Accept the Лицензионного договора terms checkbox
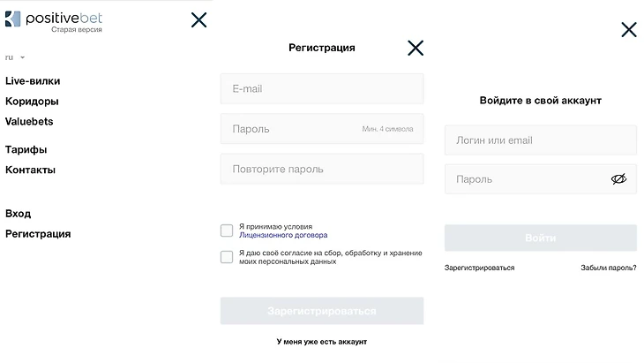Image resolution: width=644 pixels, height=363 pixels. click(227, 231)
